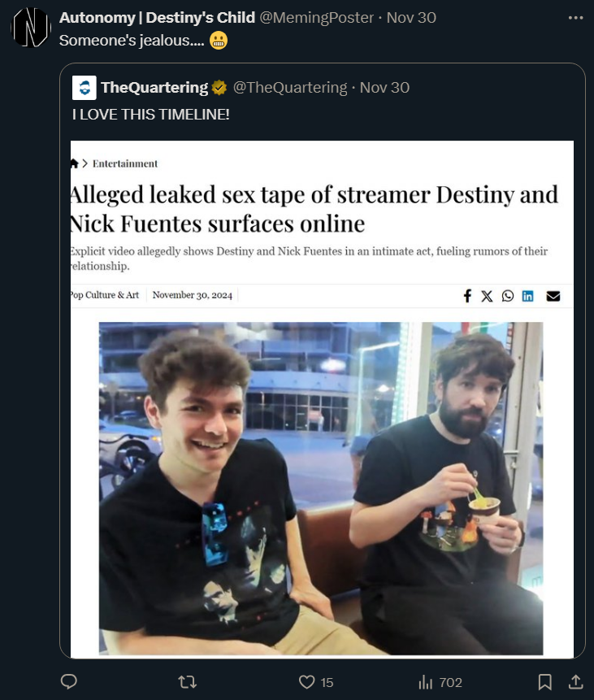The height and width of the screenshot is (700, 594).
Task: Click the email envelope share icon
Action: tap(553, 296)
